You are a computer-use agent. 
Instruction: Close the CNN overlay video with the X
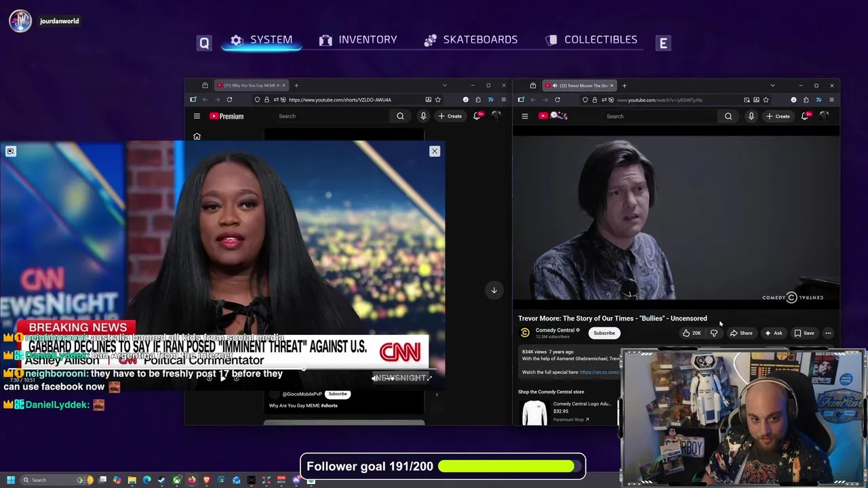point(435,151)
